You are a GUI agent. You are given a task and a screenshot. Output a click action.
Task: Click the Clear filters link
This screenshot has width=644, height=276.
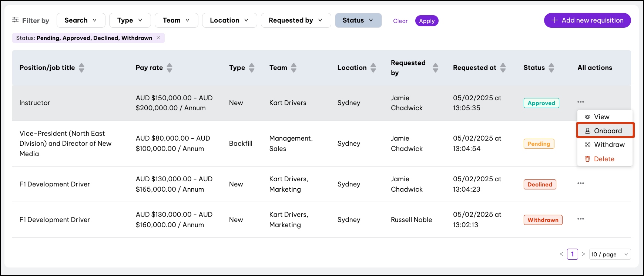pyautogui.click(x=400, y=21)
